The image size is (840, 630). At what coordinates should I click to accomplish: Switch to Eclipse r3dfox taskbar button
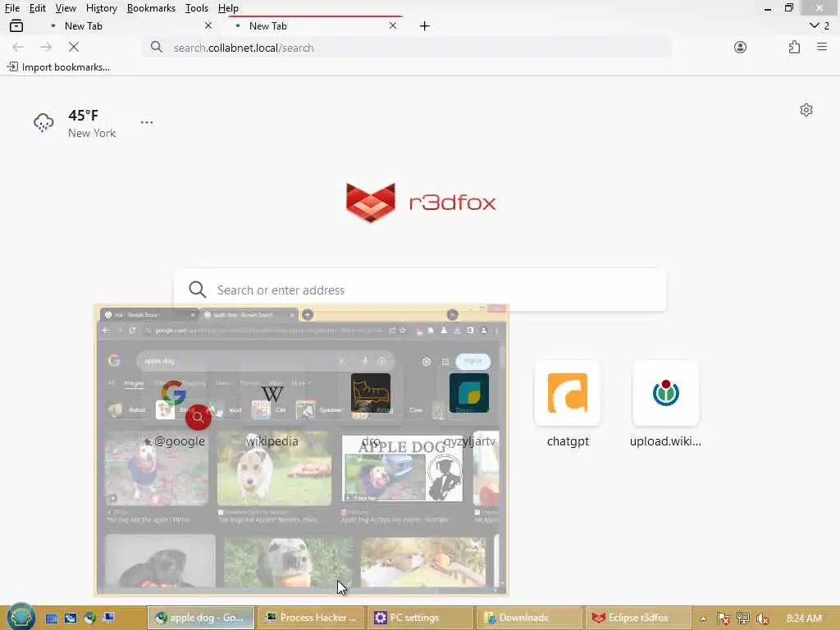pos(638,618)
